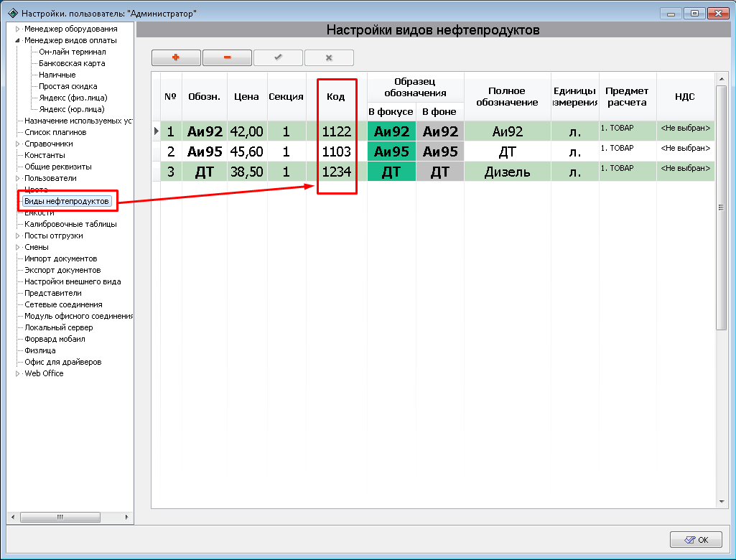The image size is (736, 560).
Task: Go to Общие реквизиты
Action: tap(58, 167)
